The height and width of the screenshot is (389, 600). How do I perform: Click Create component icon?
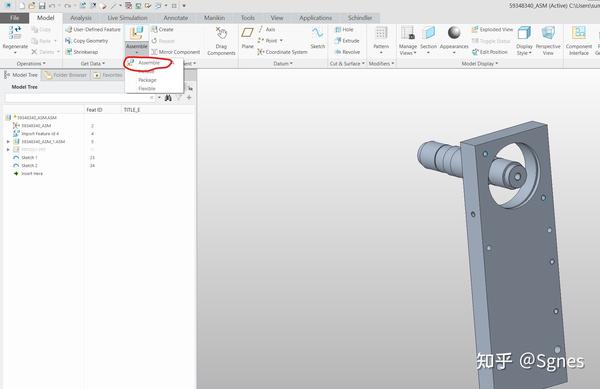click(x=154, y=29)
